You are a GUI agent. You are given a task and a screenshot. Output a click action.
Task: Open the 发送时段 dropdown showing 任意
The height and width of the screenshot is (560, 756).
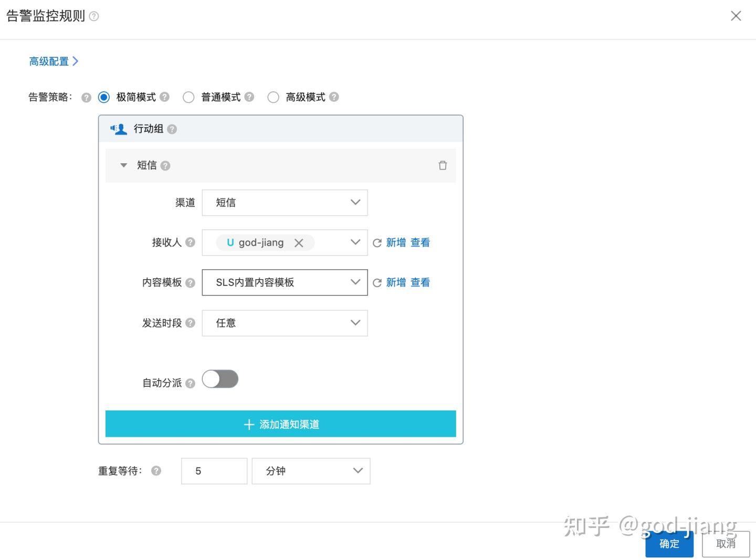click(x=285, y=323)
